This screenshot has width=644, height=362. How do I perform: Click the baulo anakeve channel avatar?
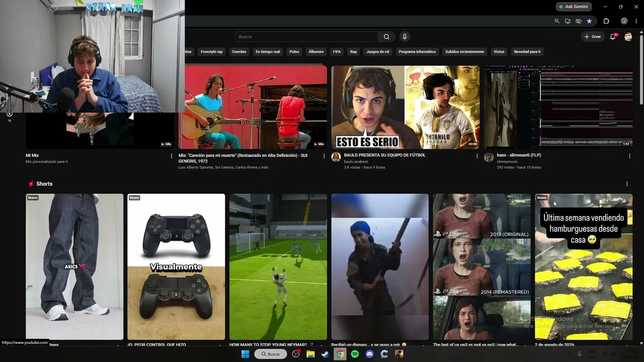click(336, 157)
